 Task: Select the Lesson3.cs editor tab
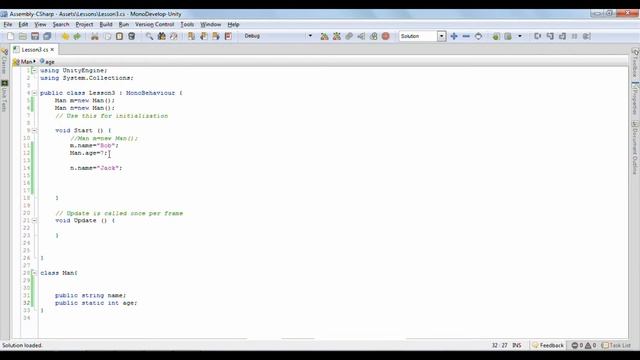coord(33,49)
